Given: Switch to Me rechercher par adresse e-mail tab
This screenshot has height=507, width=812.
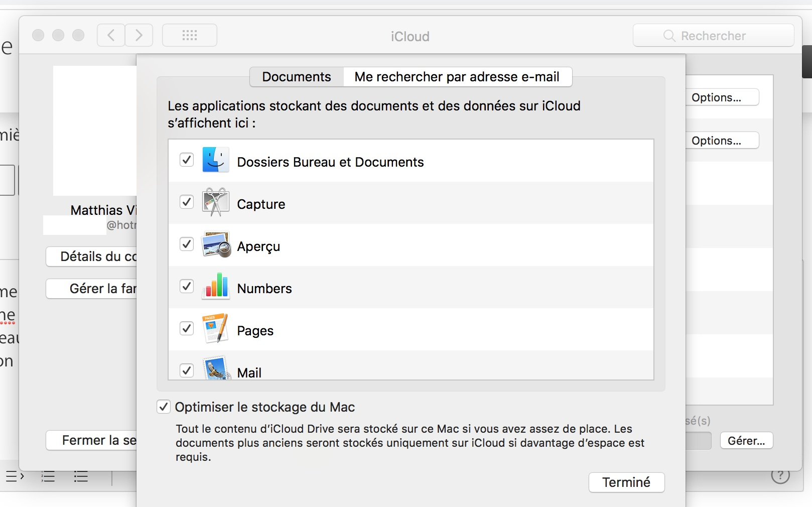Looking at the screenshot, I should click(x=457, y=77).
